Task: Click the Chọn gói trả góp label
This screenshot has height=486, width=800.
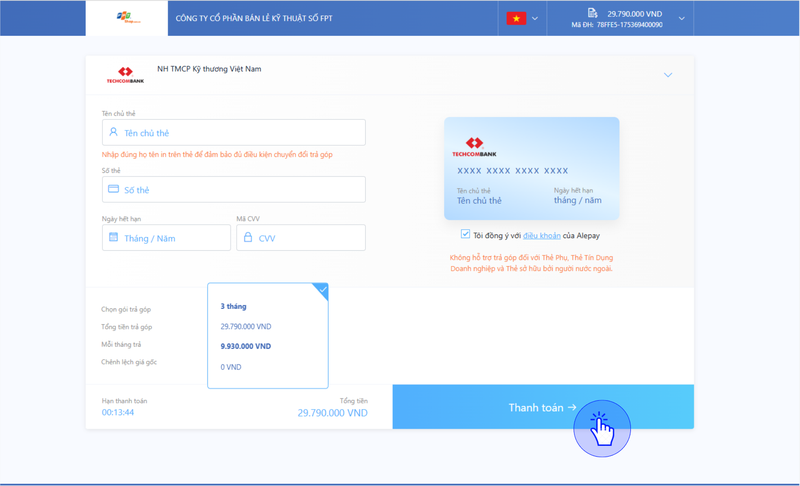Action: [x=126, y=310]
